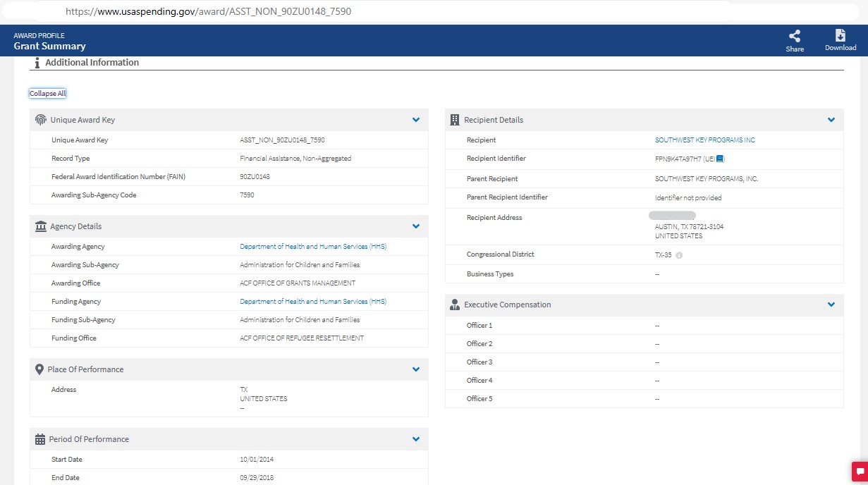This screenshot has height=485, width=868.
Task: Click the Additional Information section heading
Action: coord(92,63)
